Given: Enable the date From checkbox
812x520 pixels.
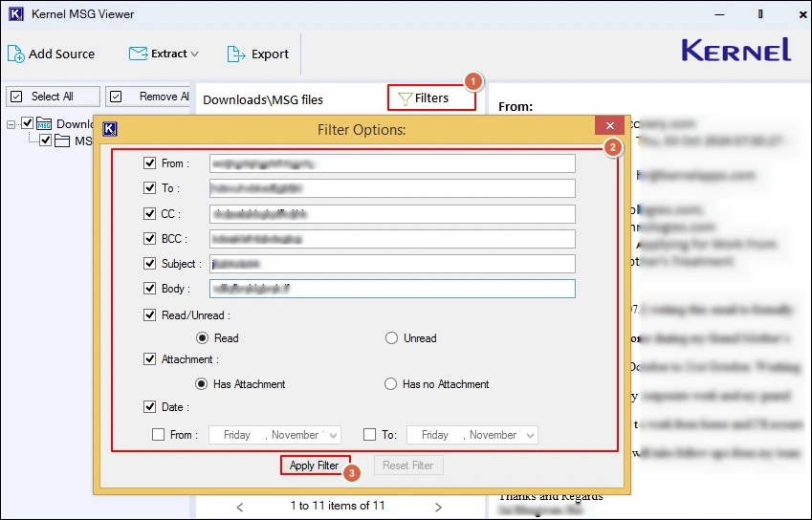Looking at the screenshot, I should click(x=159, y=435).
